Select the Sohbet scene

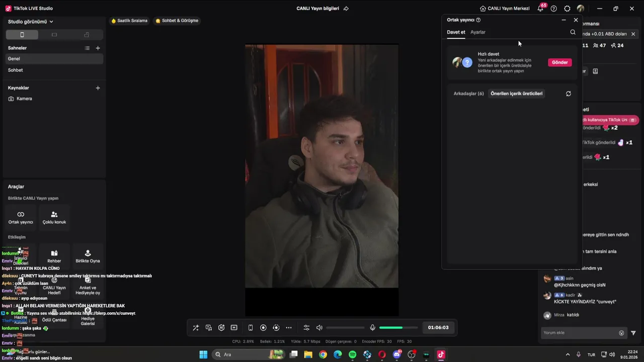tap(54, 70)
